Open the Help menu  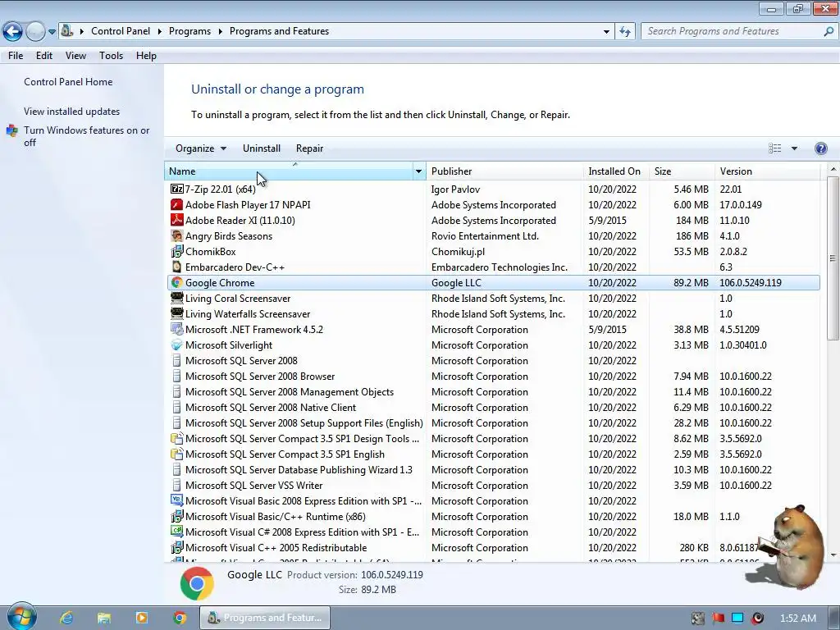pos(146,56)
